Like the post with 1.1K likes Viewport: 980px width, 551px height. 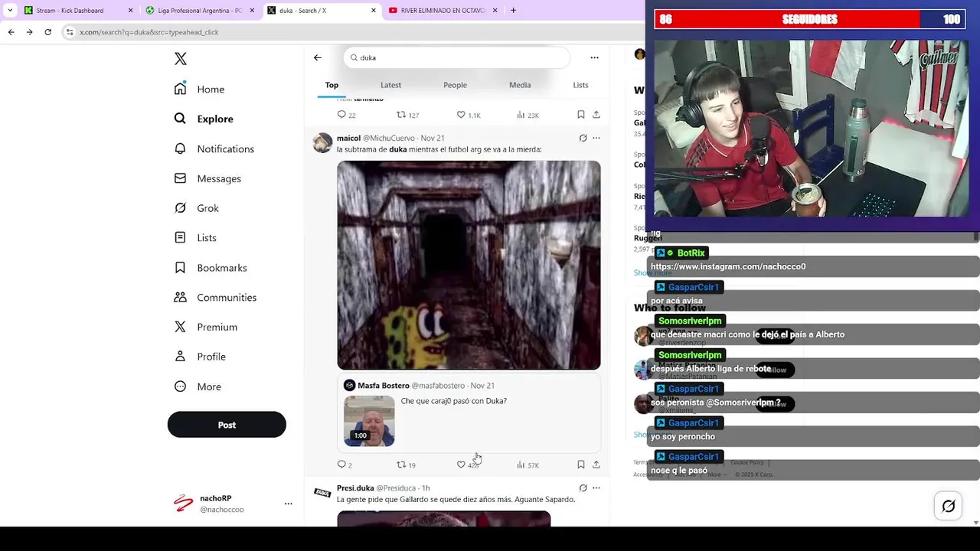[461, 115]
